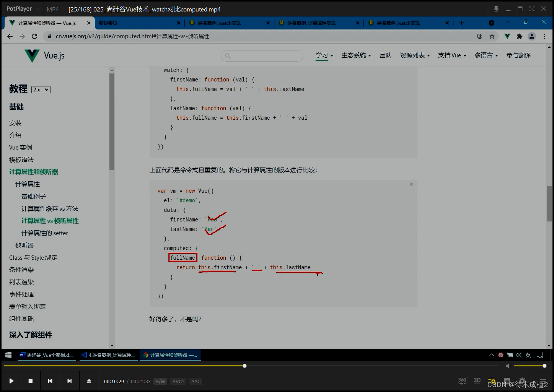Click the install app icon in address bar
Image resolution: width=554 pixels, height=392 pixels.
(x=480, y=36)
